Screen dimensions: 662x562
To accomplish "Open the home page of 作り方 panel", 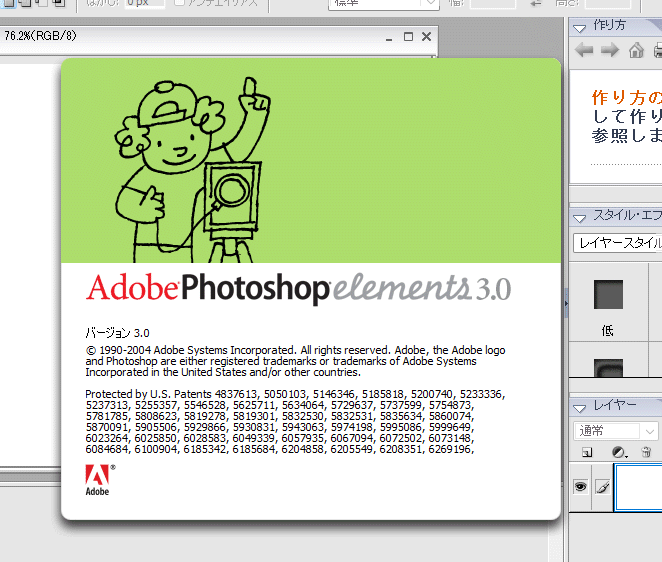I will point(636,50).
